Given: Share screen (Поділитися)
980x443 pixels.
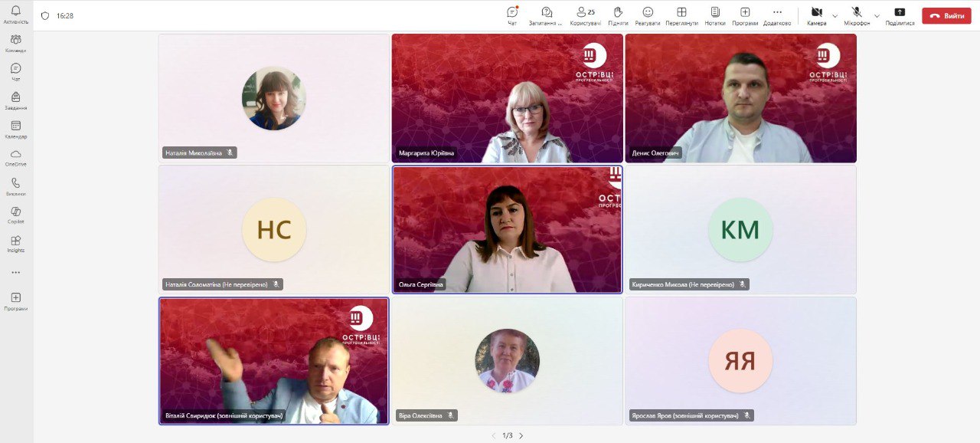Looking at the screenshot, I should point(900,15).
